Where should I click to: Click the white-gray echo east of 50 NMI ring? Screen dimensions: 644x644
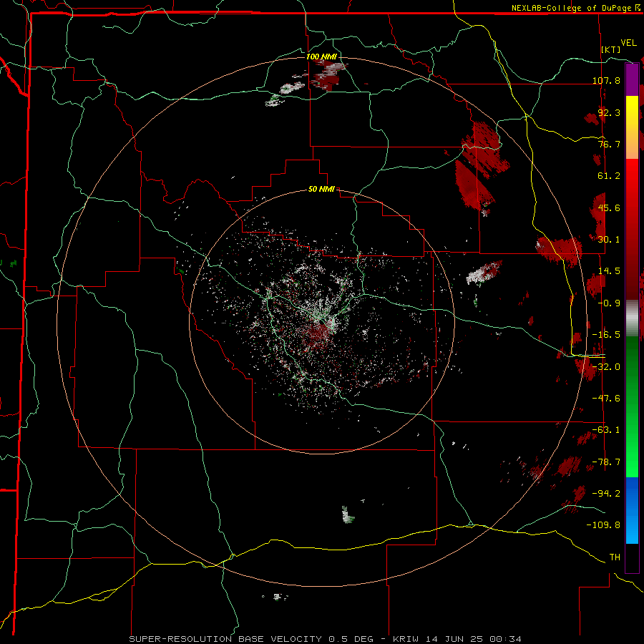484,273
